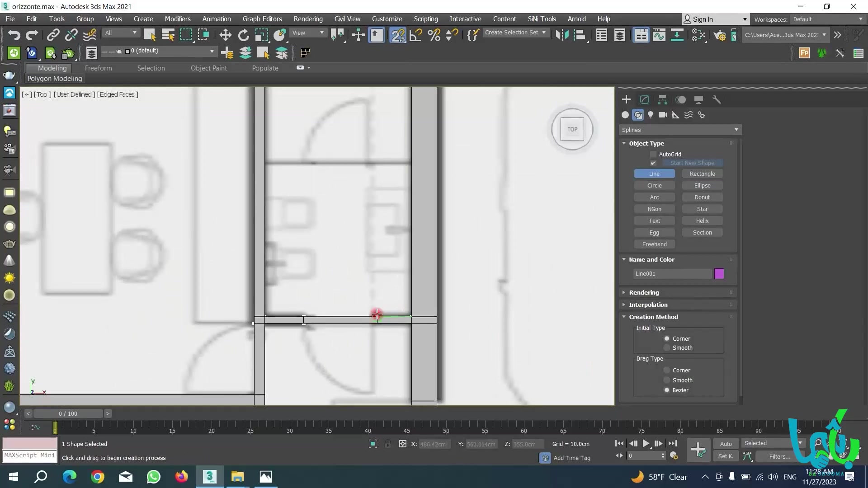The image size is (868, 488).
Task: Click the time slider 0 / 100
Action: click(68, 413)
